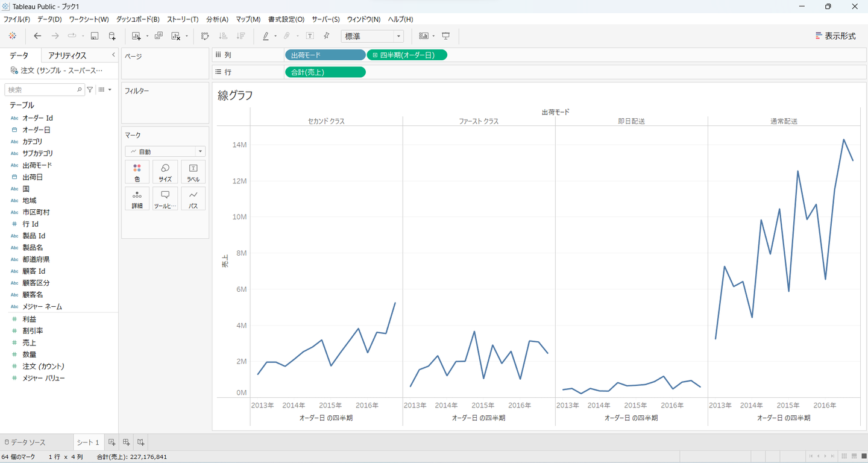Open the データ(D) menu
This screenshot has width=868, height=463.
[49, 19]
